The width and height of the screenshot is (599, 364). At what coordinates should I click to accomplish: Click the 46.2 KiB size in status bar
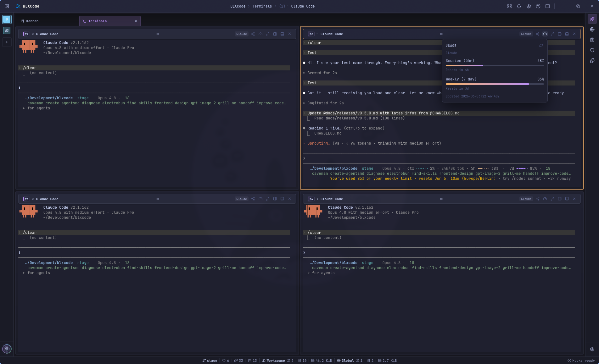point(321,361)
